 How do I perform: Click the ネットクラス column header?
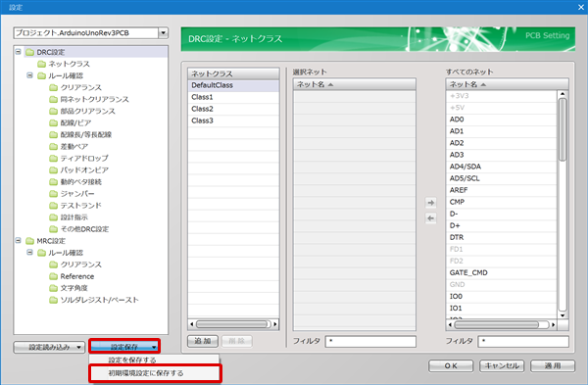pyautogui.click(x=233, y=73)
